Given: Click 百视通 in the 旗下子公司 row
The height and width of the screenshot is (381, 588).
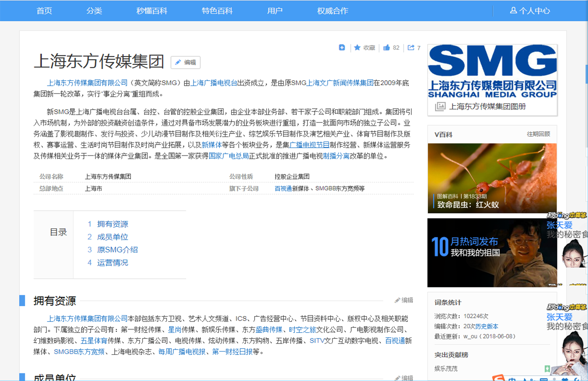Looking at the screenshot, I should [283, 188].
